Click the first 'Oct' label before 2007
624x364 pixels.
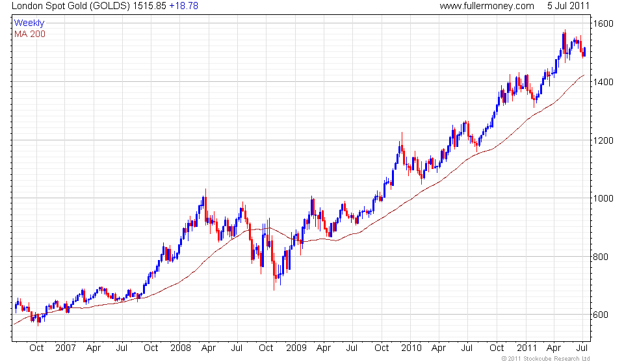36,348
